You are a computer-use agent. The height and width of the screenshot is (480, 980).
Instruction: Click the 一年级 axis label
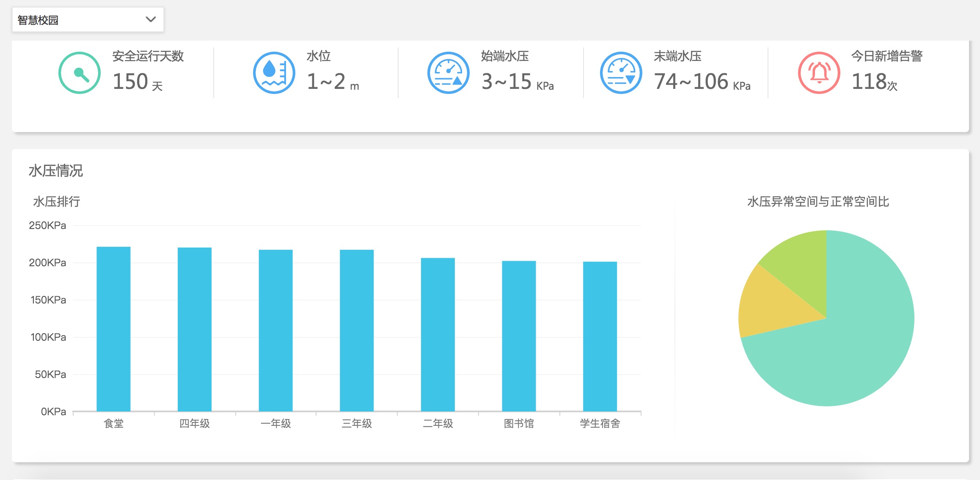[x=276, y=424]
